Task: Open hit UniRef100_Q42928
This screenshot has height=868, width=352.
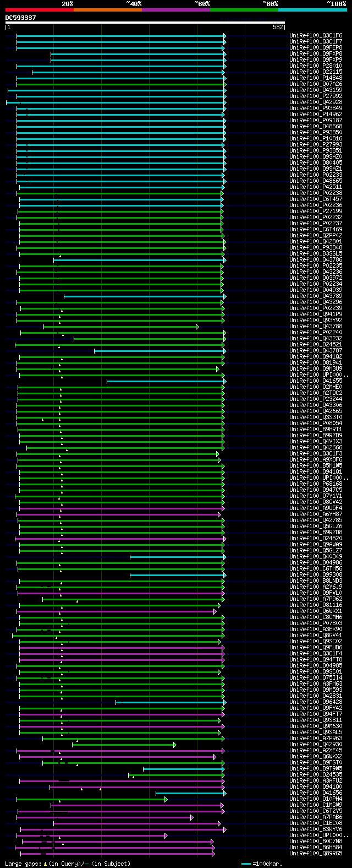Action: click(x=316, y=102)
